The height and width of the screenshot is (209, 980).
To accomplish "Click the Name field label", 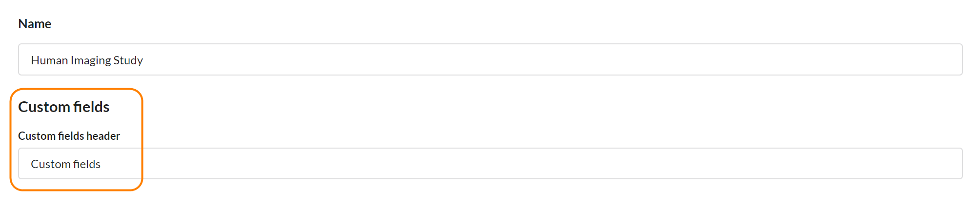I will (x=35, y=24).
